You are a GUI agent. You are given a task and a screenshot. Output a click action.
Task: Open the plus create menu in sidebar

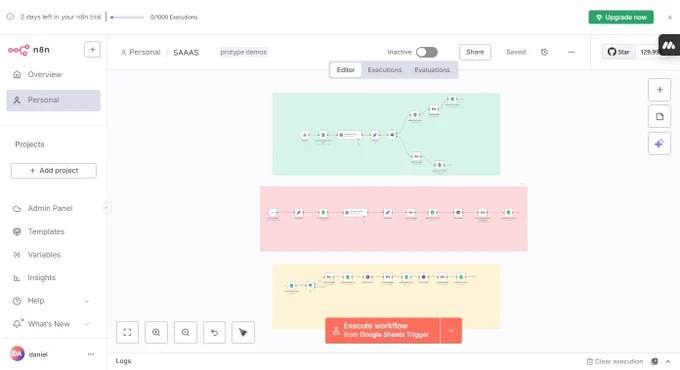coord(92,49)
